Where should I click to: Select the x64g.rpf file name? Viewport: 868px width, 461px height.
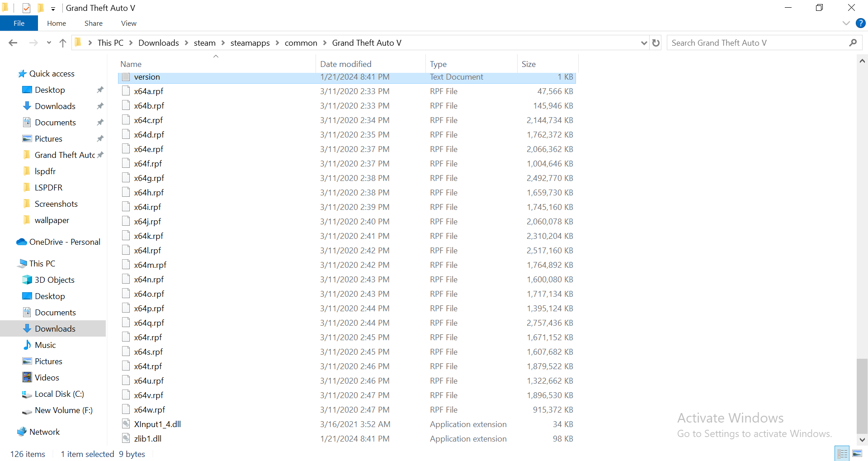pos(149,178)
